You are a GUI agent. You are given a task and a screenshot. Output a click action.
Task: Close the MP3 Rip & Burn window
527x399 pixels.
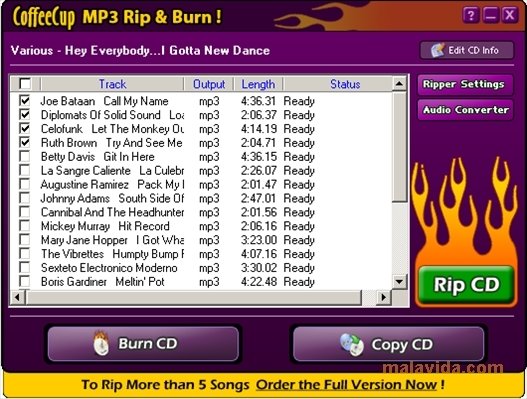510,15
